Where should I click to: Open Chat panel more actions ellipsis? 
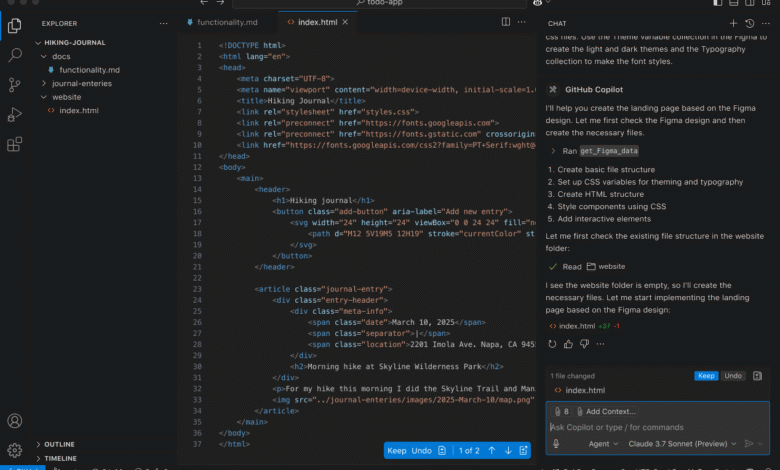click(766, 23)
